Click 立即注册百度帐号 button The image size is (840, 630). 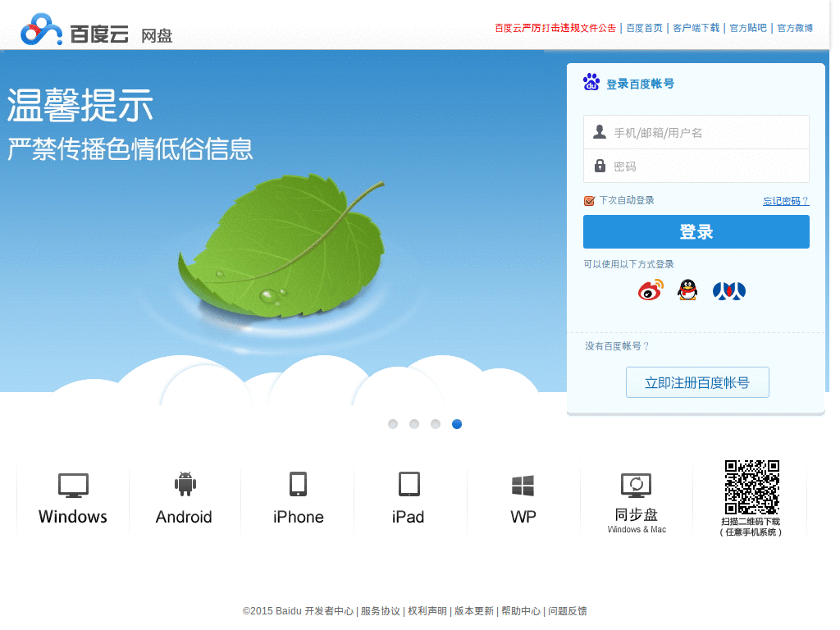point(697,382)
